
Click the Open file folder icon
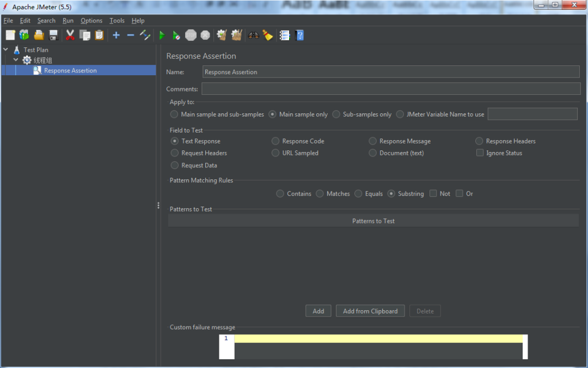pyautogui.click(x=39, y=35)
